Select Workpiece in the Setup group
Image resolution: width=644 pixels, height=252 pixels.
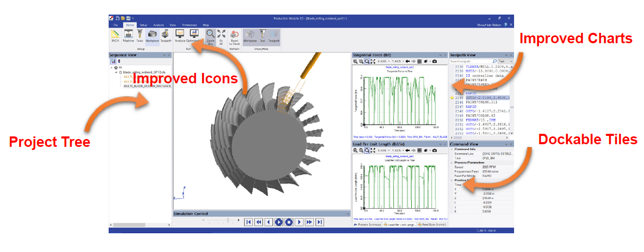coord(152,36)
